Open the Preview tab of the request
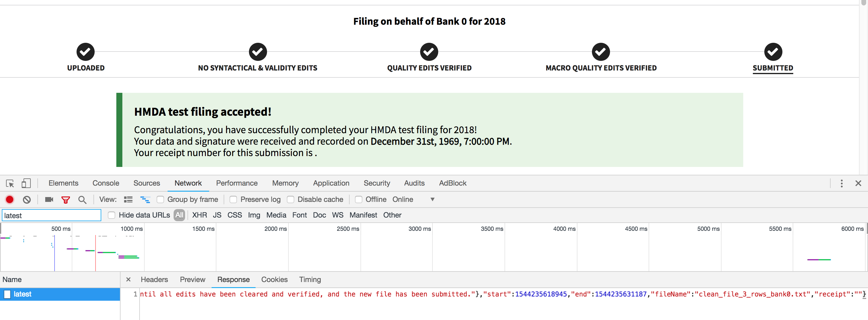This screenshot has width=868, height=320. 192,279
